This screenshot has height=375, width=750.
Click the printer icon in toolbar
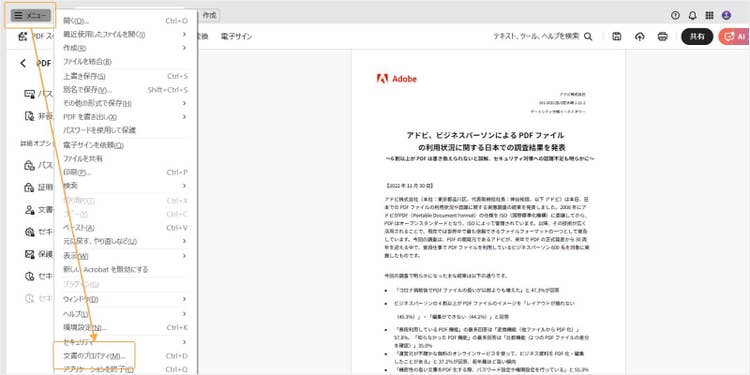tap(662, 37)
